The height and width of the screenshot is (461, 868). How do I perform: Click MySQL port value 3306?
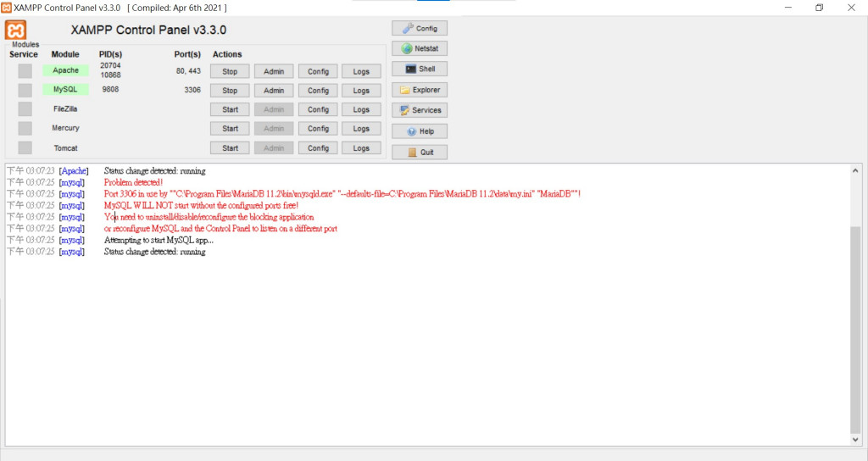click(192, 90)
